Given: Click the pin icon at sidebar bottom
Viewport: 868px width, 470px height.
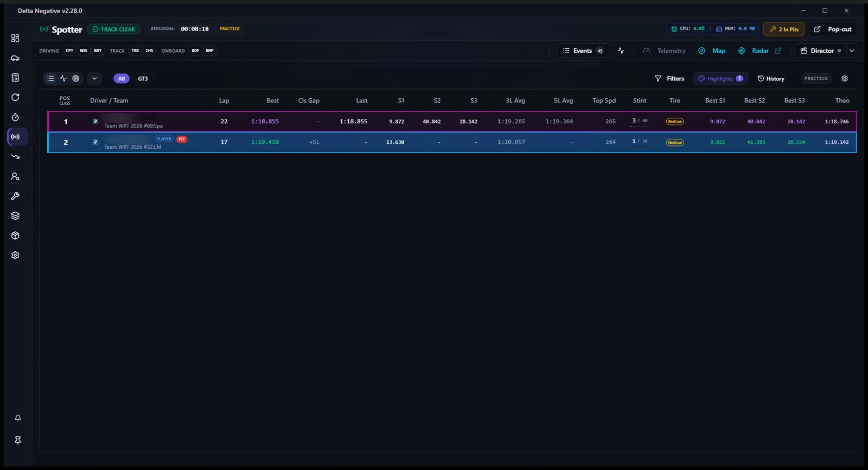Looking at the screenshot, I should (x=18, y=440).
